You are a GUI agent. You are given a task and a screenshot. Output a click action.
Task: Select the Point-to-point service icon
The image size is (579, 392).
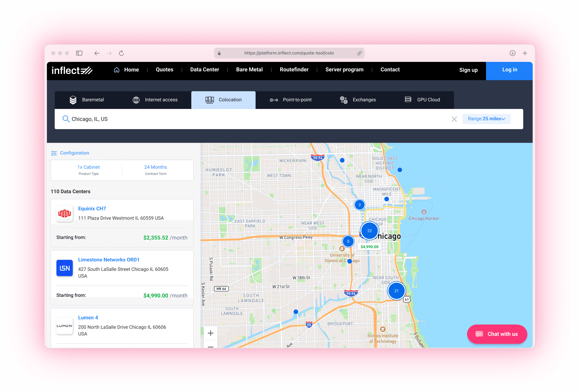point(274,100)
